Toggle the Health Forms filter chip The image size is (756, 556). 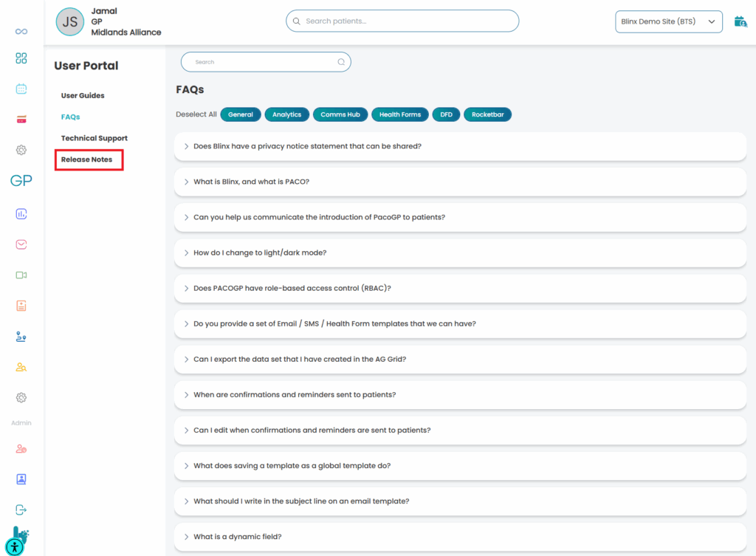pyautogui.click(x=399, y=114)
